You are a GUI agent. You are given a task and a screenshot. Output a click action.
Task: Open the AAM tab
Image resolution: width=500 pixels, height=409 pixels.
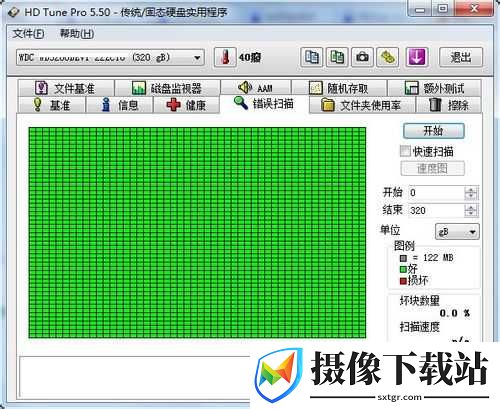click(256, 88)
